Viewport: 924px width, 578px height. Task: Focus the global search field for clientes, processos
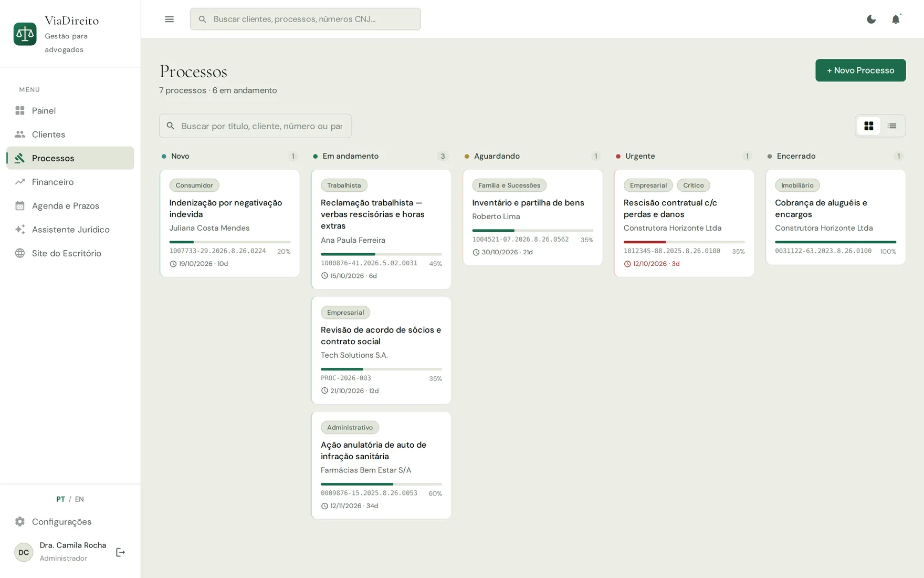(305, 19)
